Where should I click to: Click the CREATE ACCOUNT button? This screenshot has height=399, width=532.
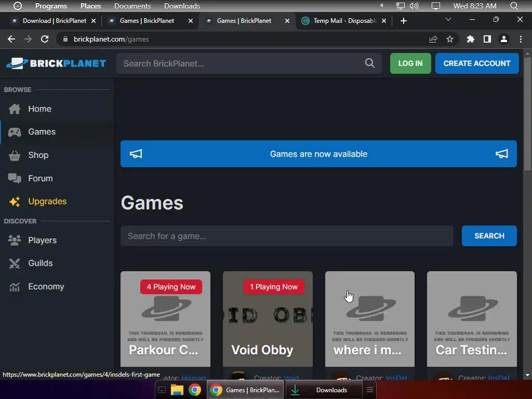pyautogui.click(x=477, y=63)
